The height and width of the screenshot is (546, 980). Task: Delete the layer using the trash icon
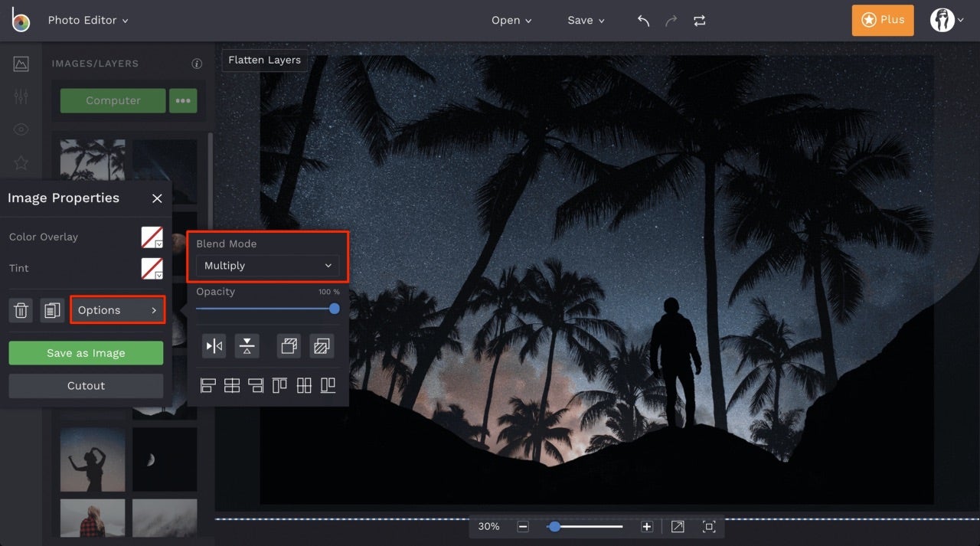coord(20,310)
